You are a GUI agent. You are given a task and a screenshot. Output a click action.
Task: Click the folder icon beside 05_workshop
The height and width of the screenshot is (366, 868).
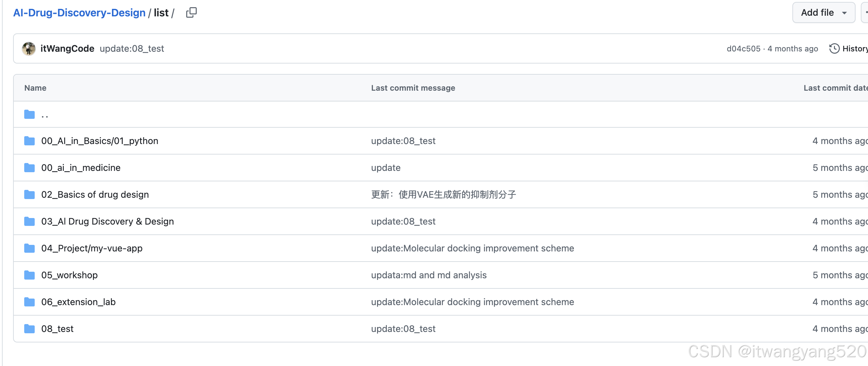coord(29,275)
